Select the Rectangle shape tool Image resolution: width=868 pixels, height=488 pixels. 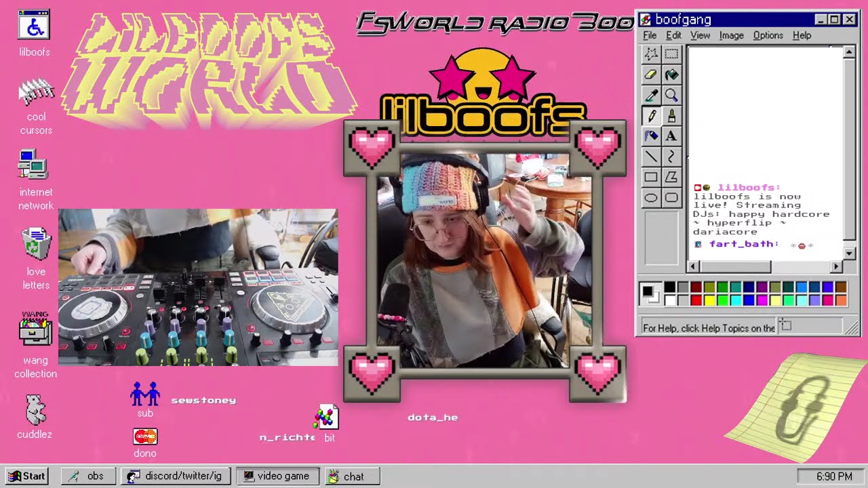[x=651, y=177]
